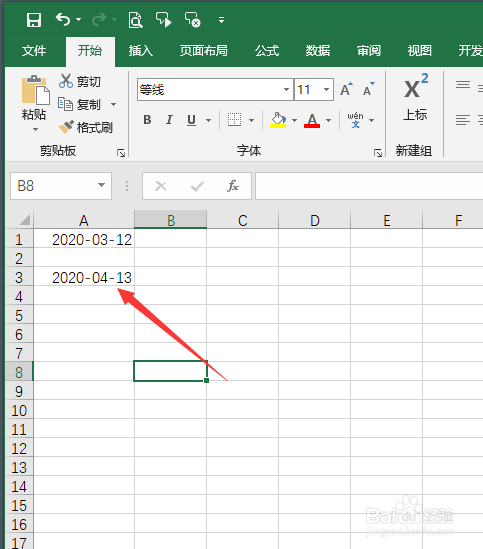The height and width of the screenshot is (549, 483).
Task: Switch to the 插入 (Insert) tab
Action: 140,51
